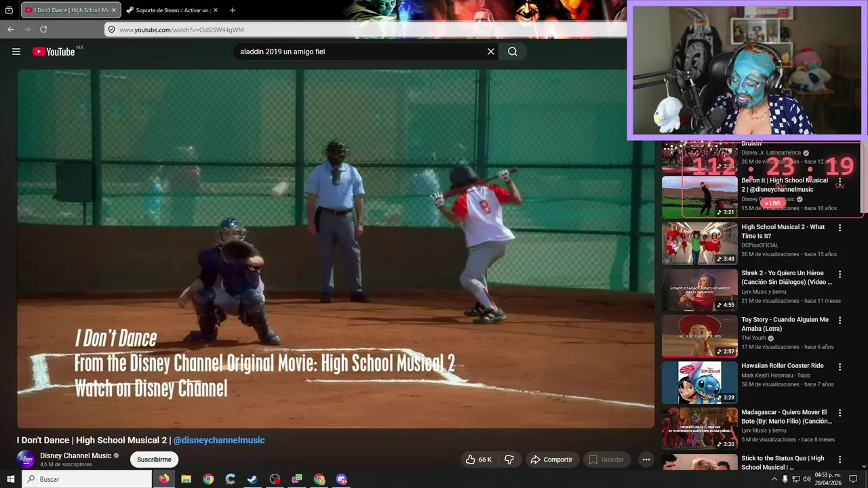The image size is (868, 488).
Task: Go forward with the browser forward arrow
Action: pyautogui.click(x=27, y=29)
